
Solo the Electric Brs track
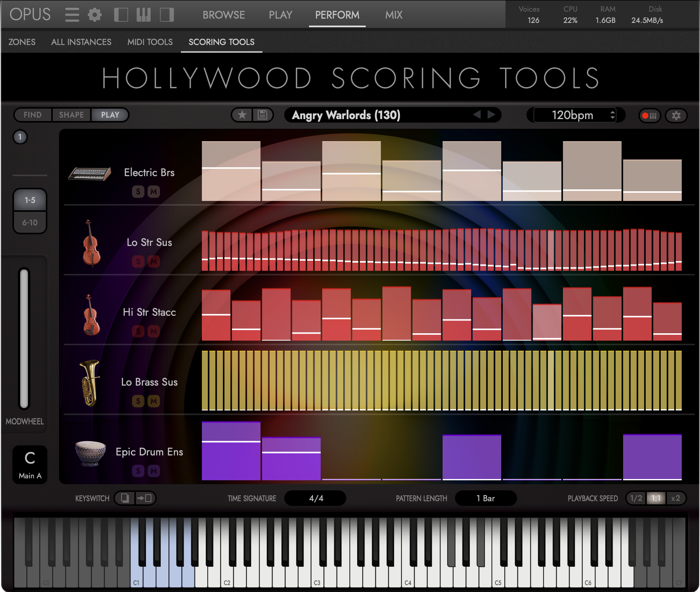(x=138, y=192)
